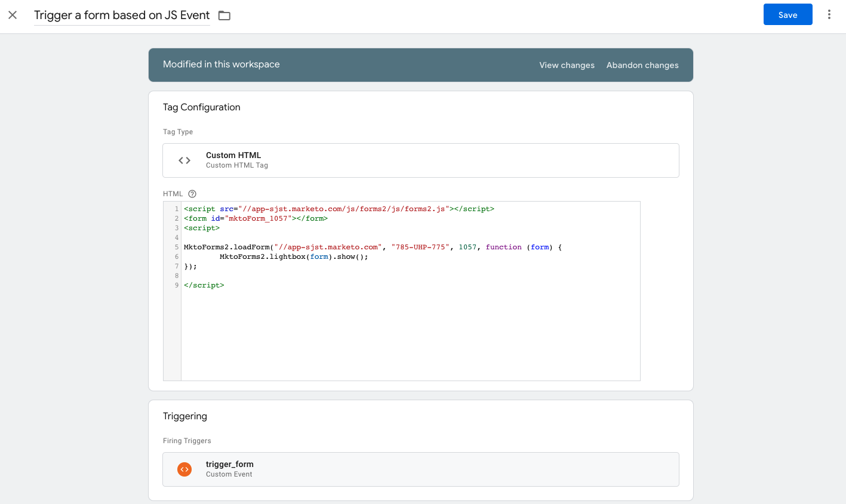Click Abandon changes in the banner
The width and height of the screenshot is (846, 504).
[642, 65]
